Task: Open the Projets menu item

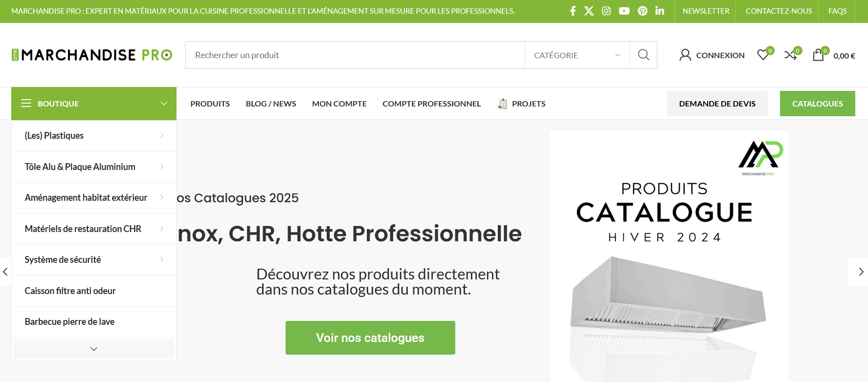Action: point(529,104)
